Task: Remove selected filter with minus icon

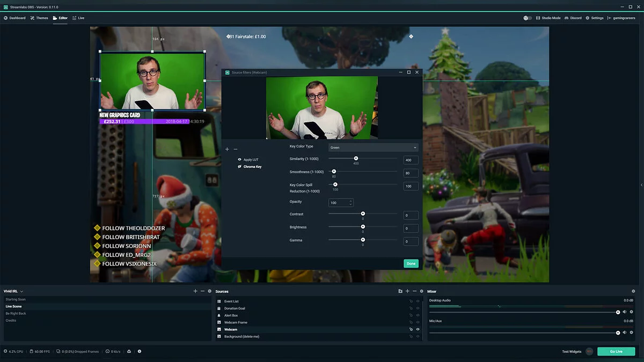Action: point(235,149)
